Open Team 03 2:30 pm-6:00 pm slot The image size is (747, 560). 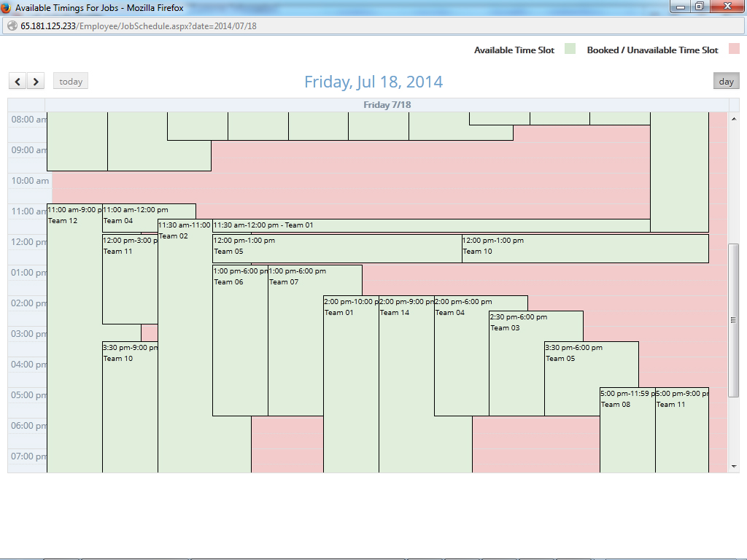(x=517, y=363)
